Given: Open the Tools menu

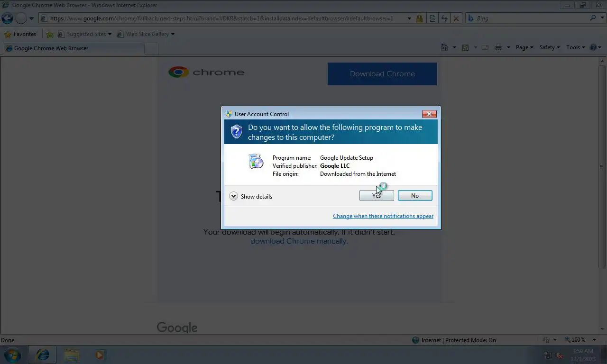Looking at the screenshot, I should coord(576,47).
